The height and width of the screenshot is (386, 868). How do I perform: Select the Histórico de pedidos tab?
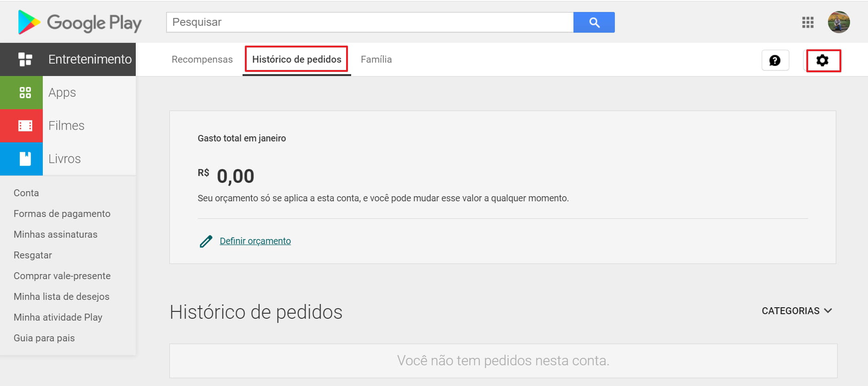click(296, 59)
